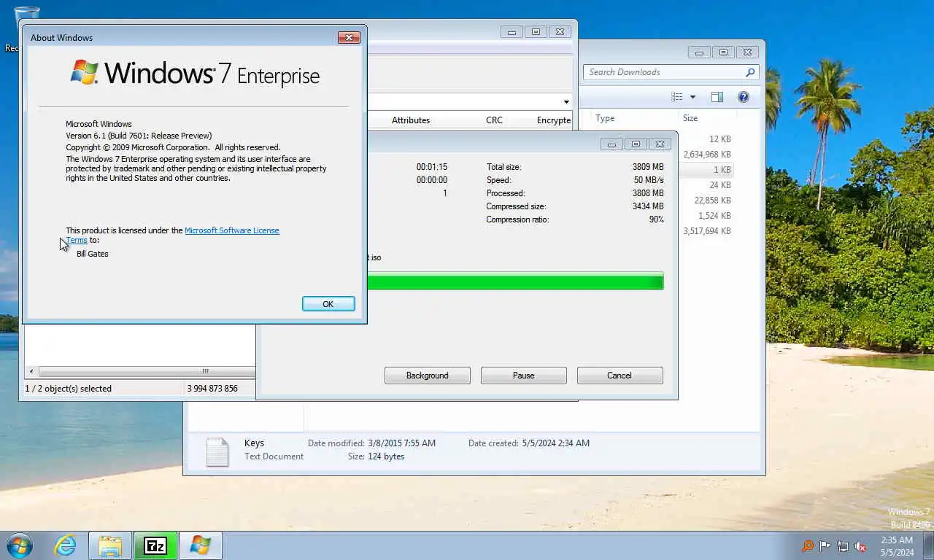This screenshot has width=934, height=560.
Task: Open the network tray icon
Action: point(843,546)
